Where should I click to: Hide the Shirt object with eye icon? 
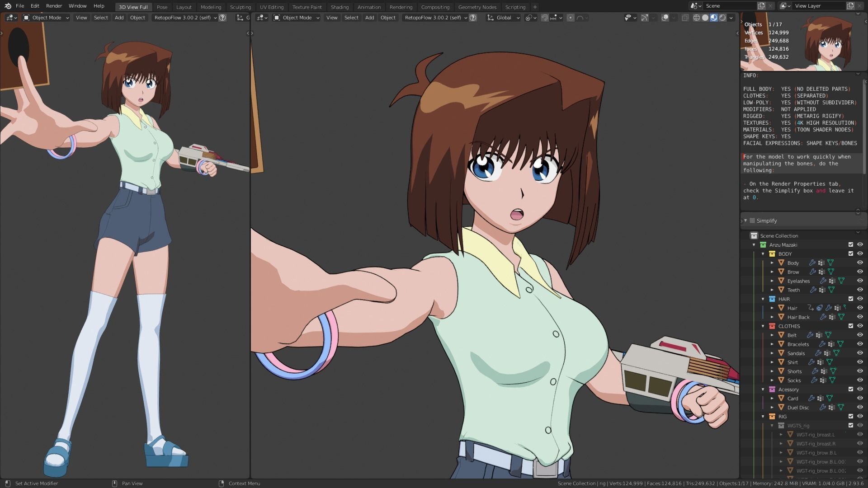click(860, 362)
